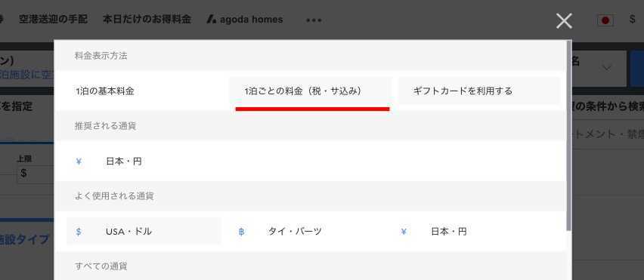Click the dialog's vertical scrollbar
Screen dimensions: 644x280
(x=569, y=135)
